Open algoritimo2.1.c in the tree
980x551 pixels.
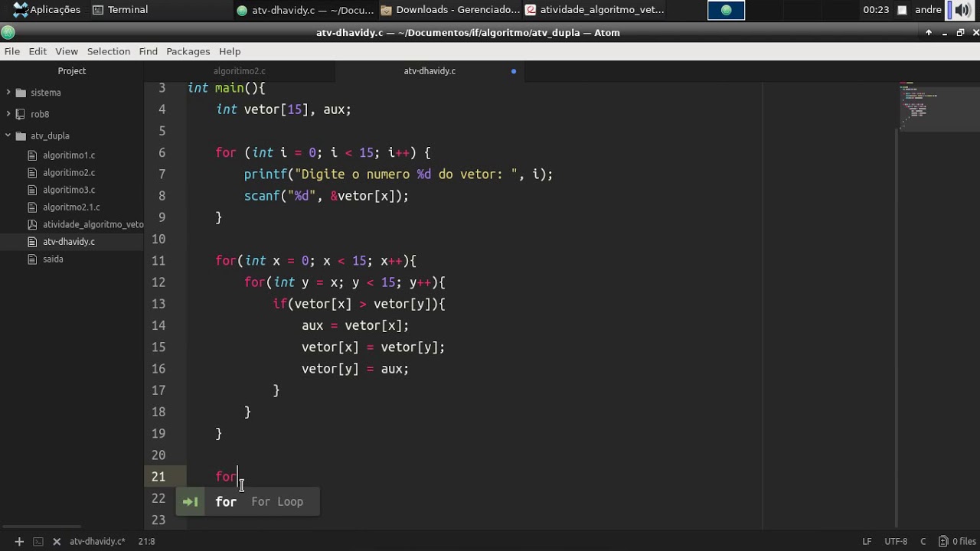click(x=71, y=207)
